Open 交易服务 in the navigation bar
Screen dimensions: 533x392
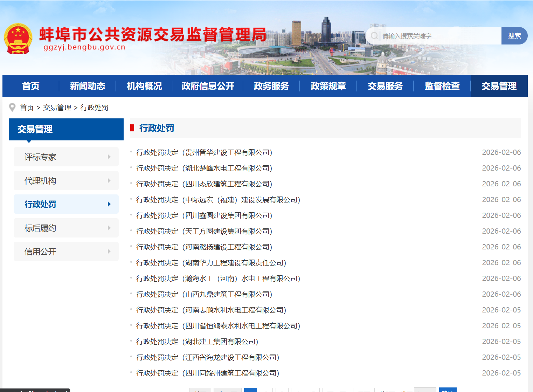pos(385,86)
